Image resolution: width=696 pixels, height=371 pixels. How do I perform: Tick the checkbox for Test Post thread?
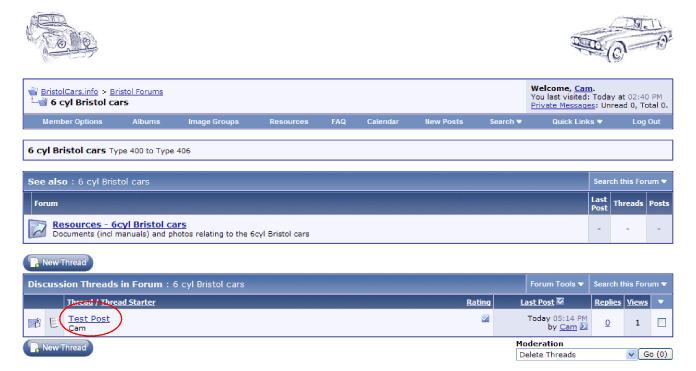coord(661,322)
